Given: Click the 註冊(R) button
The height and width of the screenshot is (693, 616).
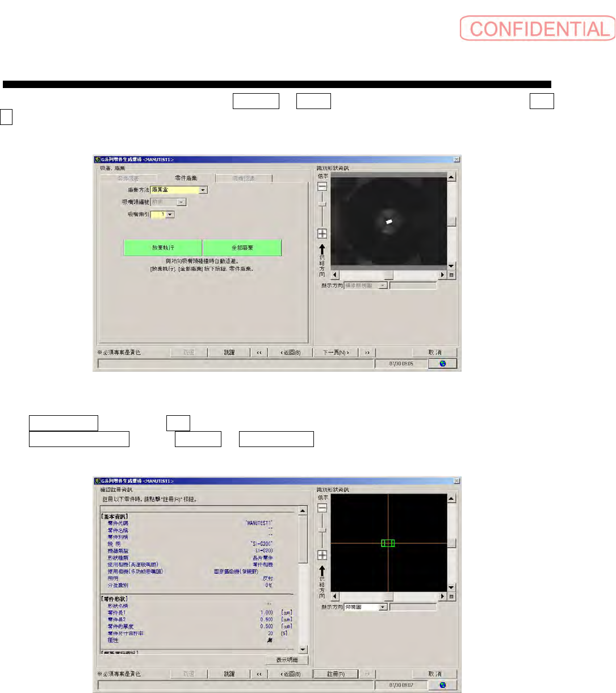Looking at the screenshot, I should click(x=336, y=674).
